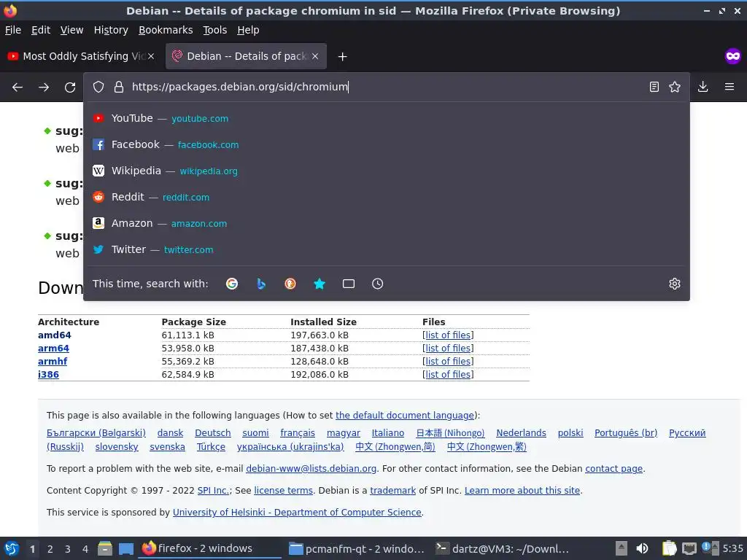Open Learn more about this site link
747x560 pixels.
522,491
